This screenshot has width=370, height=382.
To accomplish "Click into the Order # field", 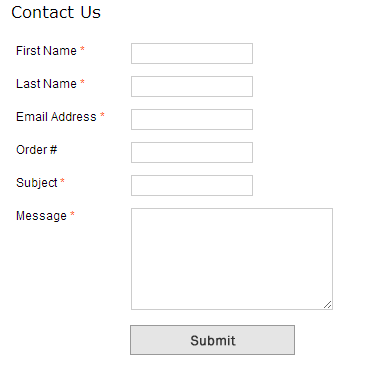I will [192, 152].
